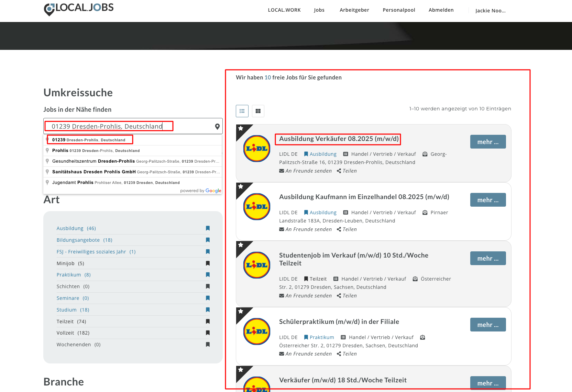Click An Freunde senden on Ausbildung Kaufmann card
Screen dimensions: 572x392
click(306, 229)
